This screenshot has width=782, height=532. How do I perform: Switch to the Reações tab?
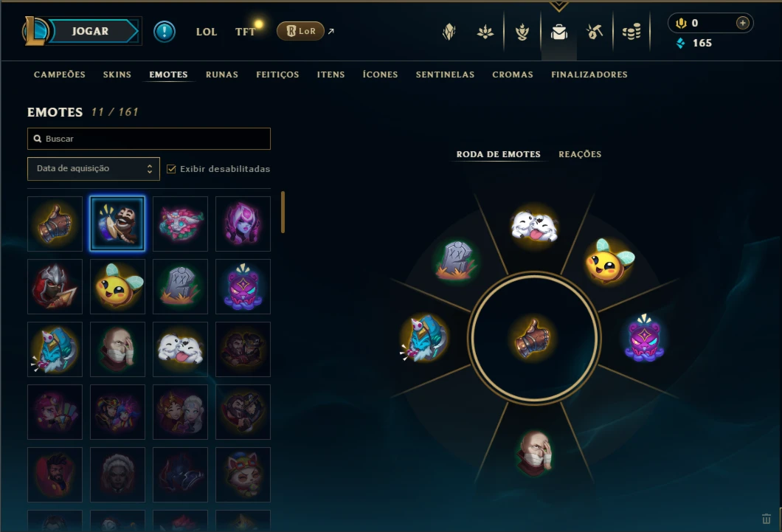point(580,154)
